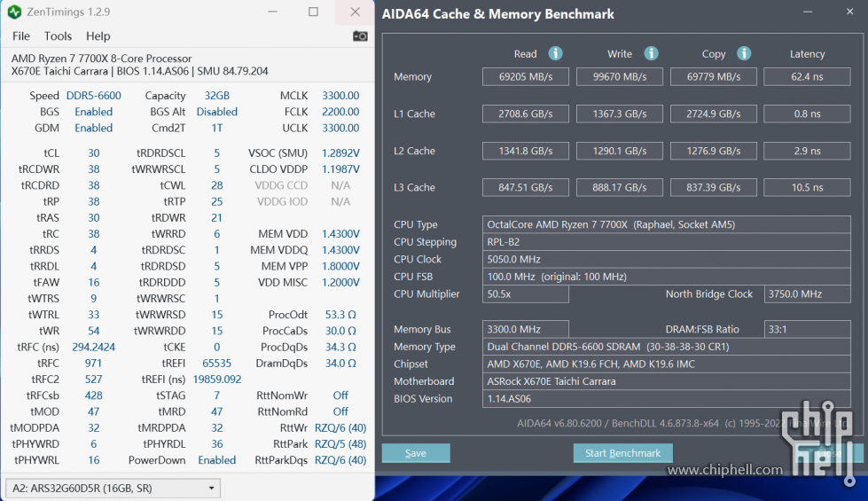
Task: Click the Start Benchmark button
Action: pyautogui.click(x=622, y=453)
